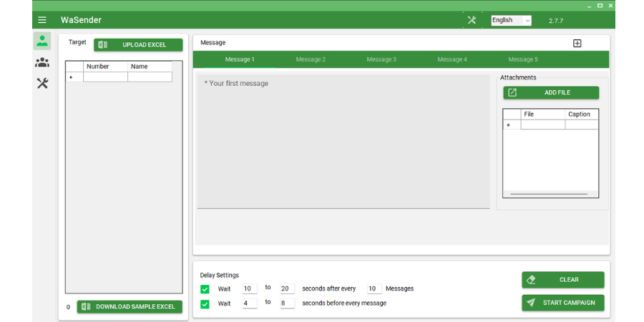Click the Number cell in target table

(105, 77)
